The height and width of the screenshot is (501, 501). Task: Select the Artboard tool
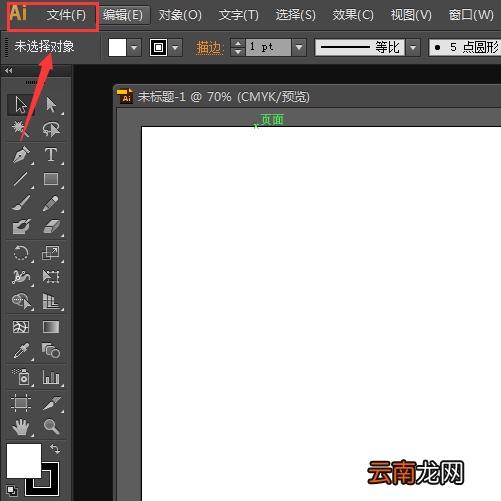[21, 403]
